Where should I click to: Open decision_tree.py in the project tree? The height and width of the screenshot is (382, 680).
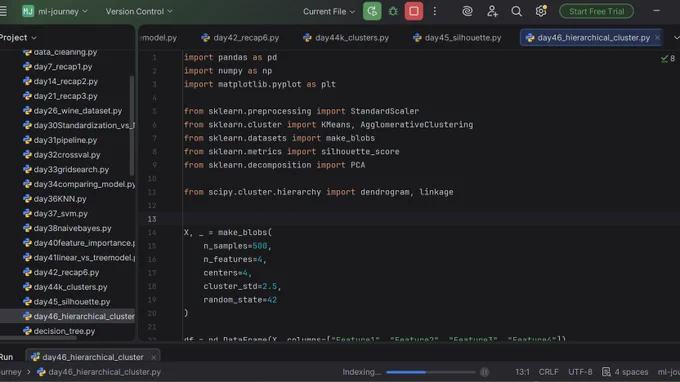pyautogui.click(x=64, y=331)
